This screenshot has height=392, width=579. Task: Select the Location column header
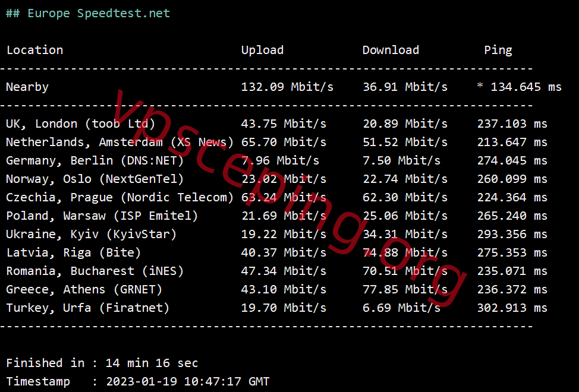click(x=34, y=50)
